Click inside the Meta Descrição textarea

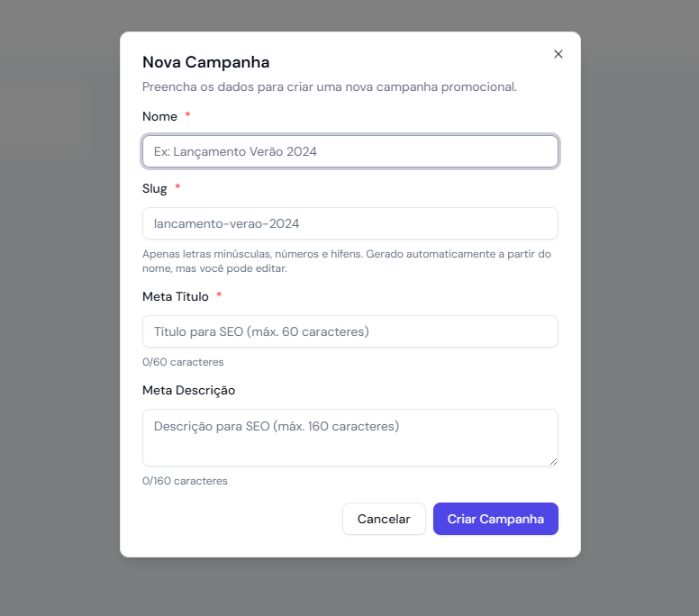point(349,437)
